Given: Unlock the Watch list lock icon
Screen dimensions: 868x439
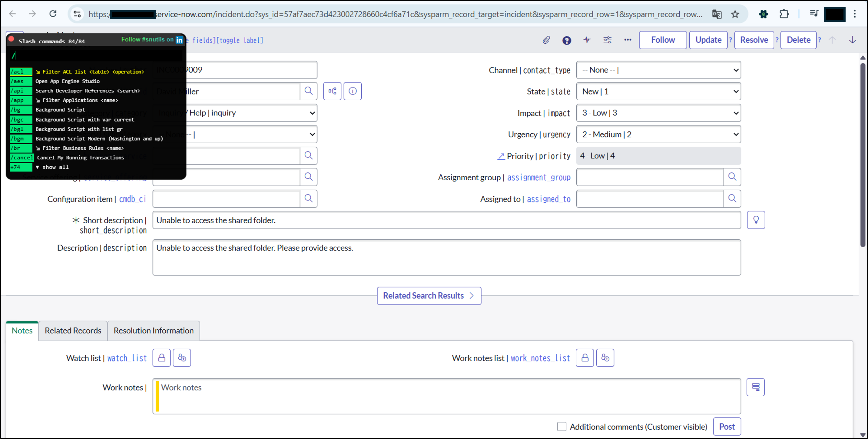Looking at the screenshot, I should pos(161,358).
